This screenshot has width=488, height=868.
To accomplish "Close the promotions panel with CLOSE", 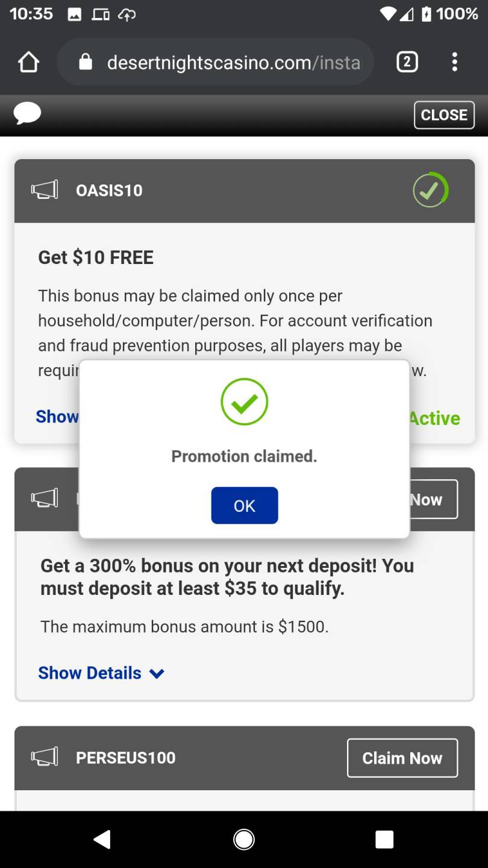I will click(444, 115).
